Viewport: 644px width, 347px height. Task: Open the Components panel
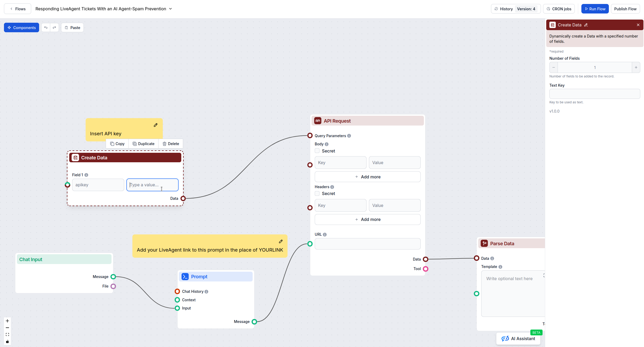point(21,27)
